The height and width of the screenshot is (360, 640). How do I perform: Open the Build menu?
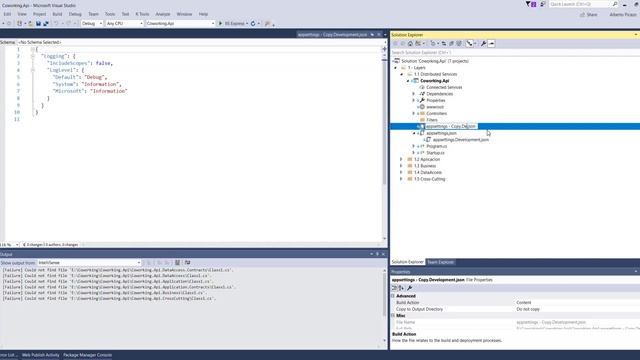tap(57, 14)
